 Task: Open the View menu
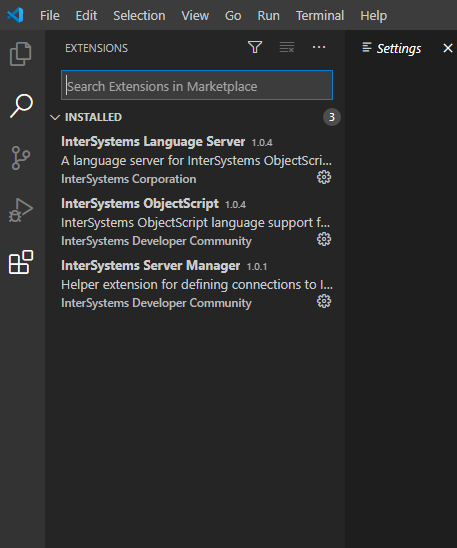click(195, 16)
